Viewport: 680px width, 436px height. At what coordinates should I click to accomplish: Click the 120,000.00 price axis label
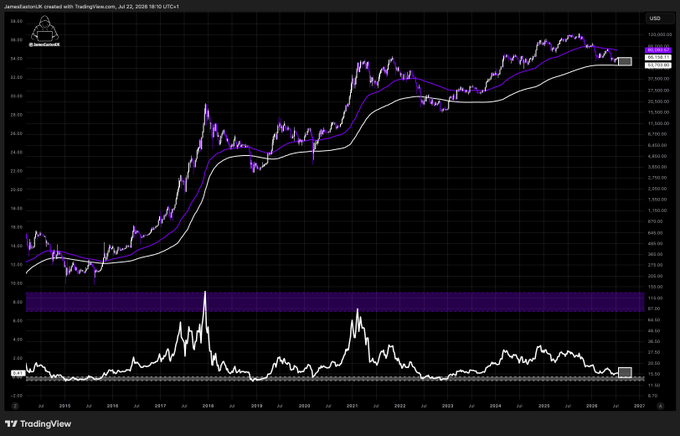pos(658,34)
